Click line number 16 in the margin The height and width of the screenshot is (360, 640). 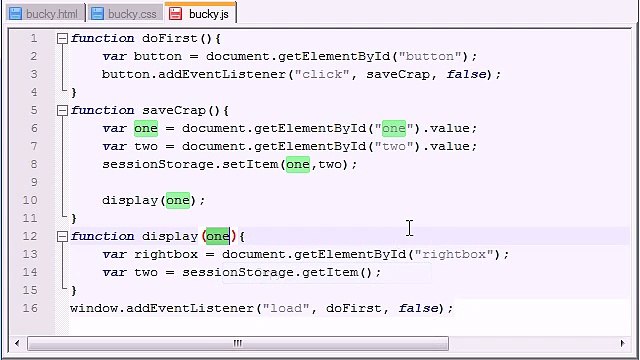pyautogui.click(x=30, y=308)
